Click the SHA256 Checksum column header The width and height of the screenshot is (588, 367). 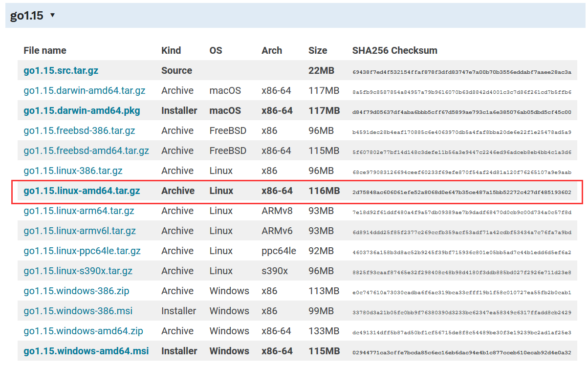(x=395, y=50)
